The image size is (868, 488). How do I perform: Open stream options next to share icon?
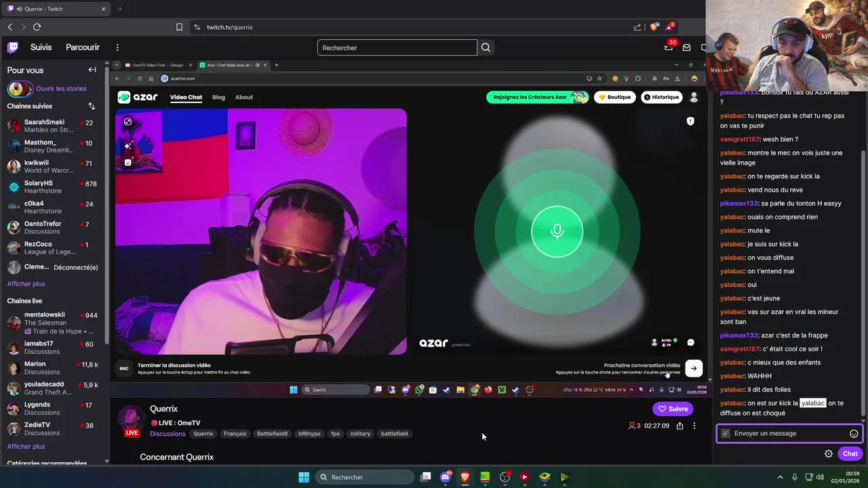[x=694, y=426]
